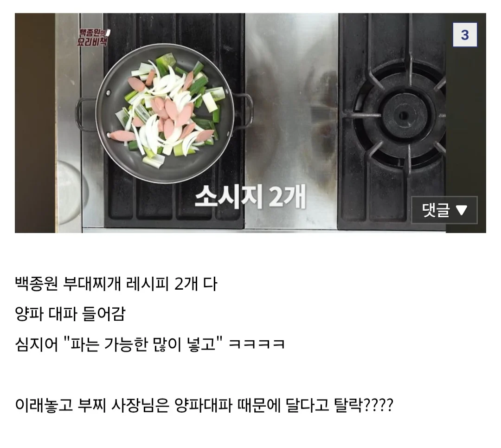Screen dimensions: 501x448
Task: Click the stainless steel panel between burners
Action: pos(291,121)
